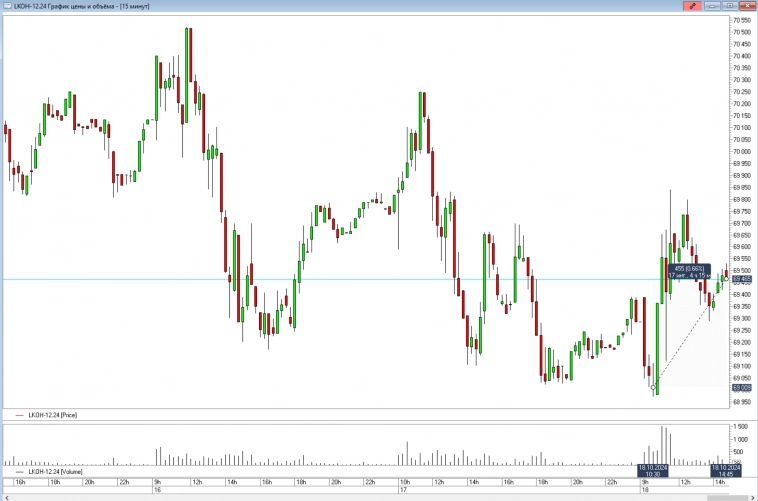
Task: Maximize the LKOH-12.24 chart window
Action: tap(729, 6)
